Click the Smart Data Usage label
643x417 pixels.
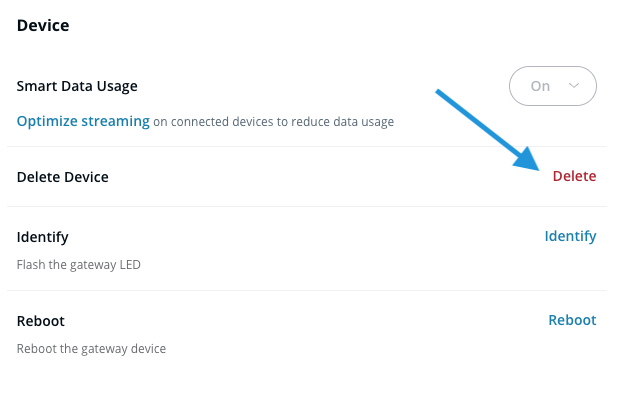(x=77, y=86)
